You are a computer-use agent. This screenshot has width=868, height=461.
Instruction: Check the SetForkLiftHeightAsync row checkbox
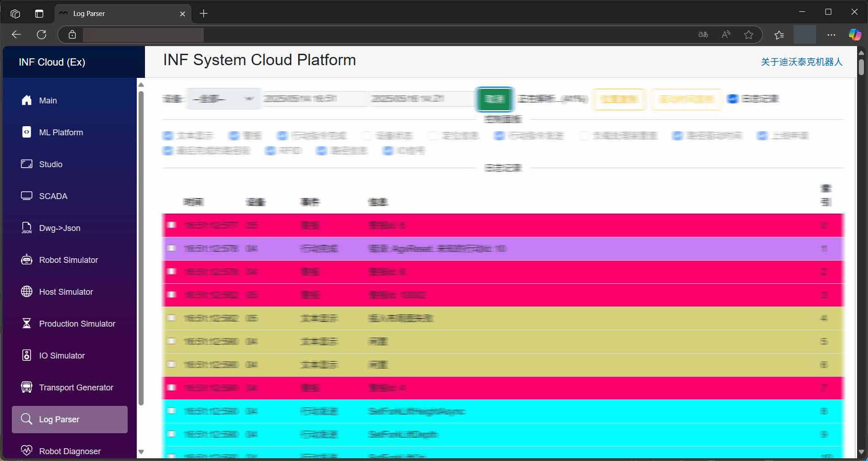coord(172,411)
